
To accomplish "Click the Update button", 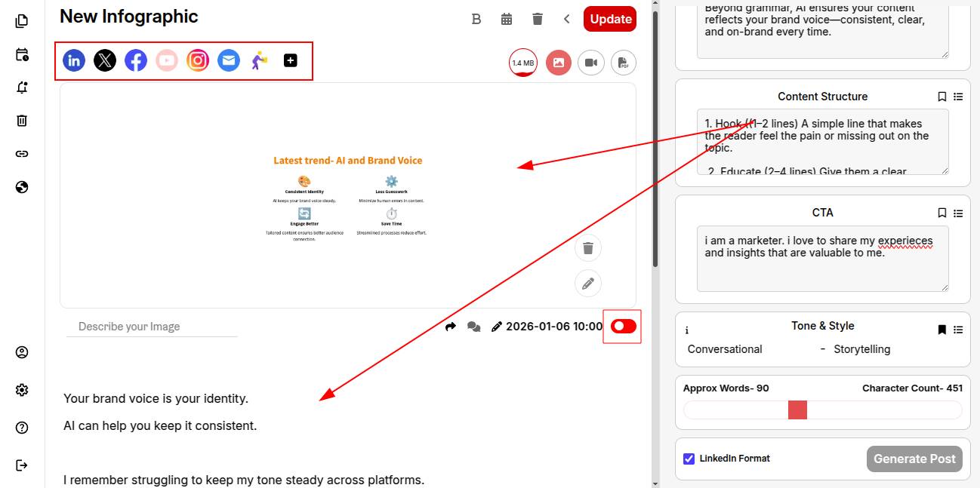I will (x=610, y=19).
